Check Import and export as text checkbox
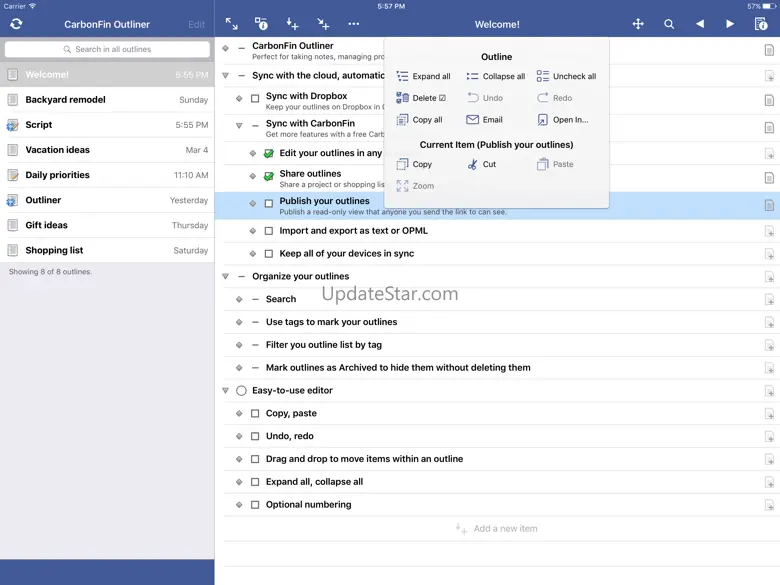The image size is (780, 585). tap(269, 231)
